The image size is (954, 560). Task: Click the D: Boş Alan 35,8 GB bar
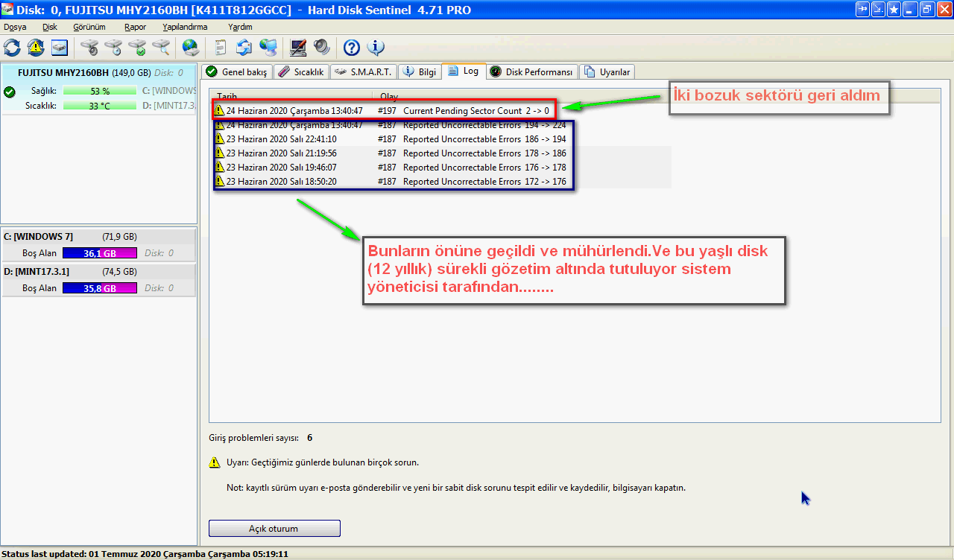(100, 288)
